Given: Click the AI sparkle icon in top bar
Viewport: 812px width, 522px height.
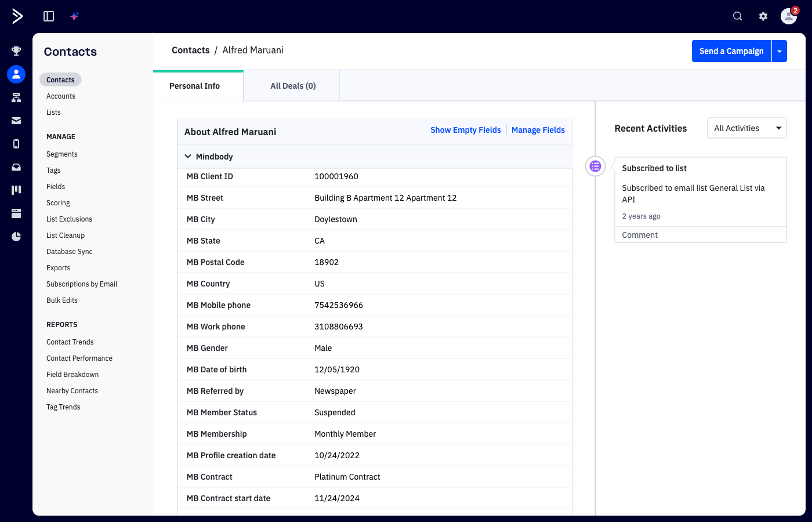Looking at the screenshot, I should pyautogui.click(x=74, y=16).
